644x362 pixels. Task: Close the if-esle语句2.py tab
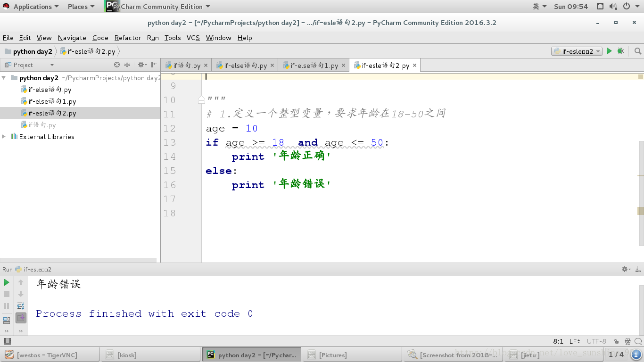point(414,66)
